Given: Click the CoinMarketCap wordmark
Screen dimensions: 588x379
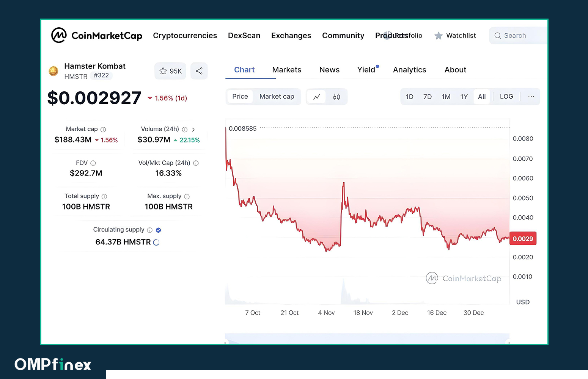Looking at the screenshot, I should pyautogui.click(x=107, y=36).
